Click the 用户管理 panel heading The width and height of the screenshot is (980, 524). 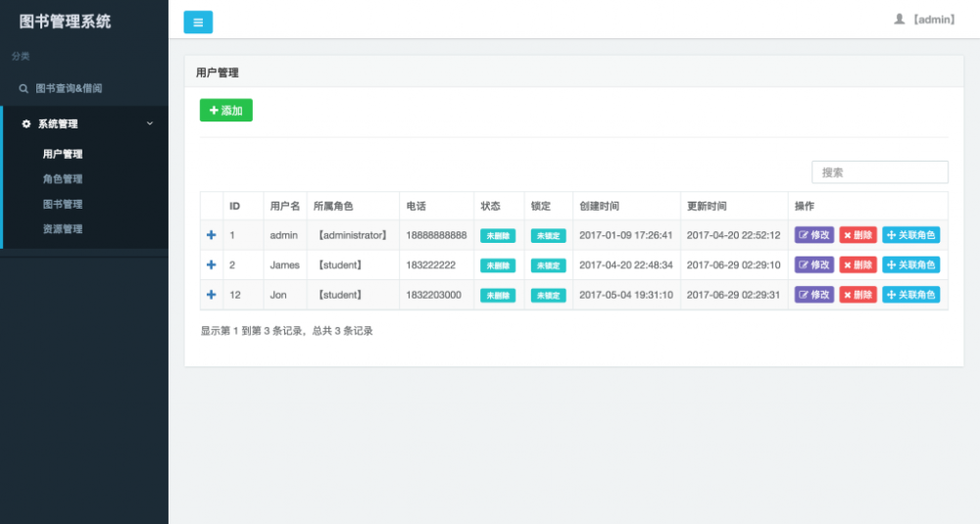[217, 72]
